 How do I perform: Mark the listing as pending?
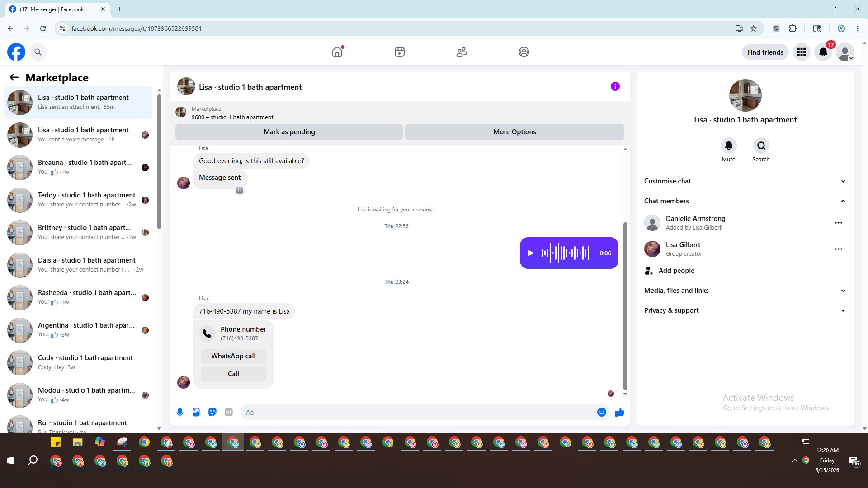pyautogui.click(x=289, y=132)
